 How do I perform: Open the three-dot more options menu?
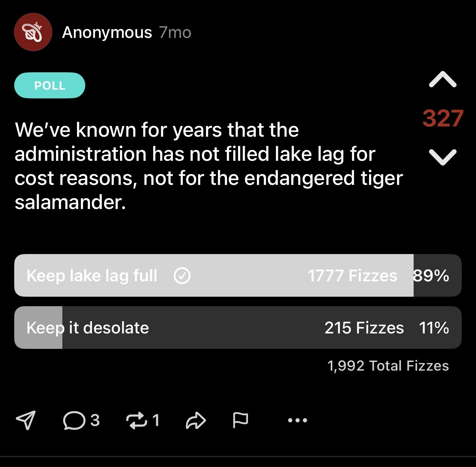(x=297, y=420)
